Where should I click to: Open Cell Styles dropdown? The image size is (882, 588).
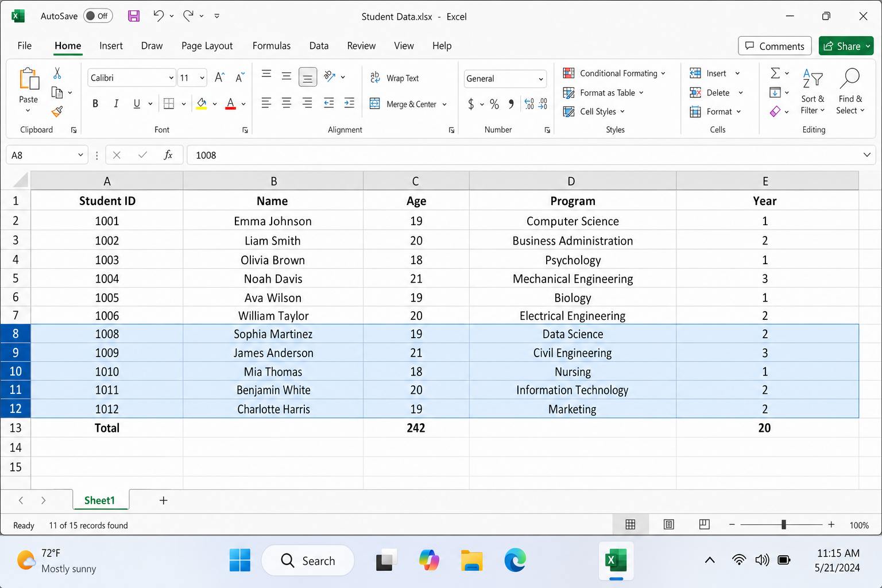pos(594,111)
